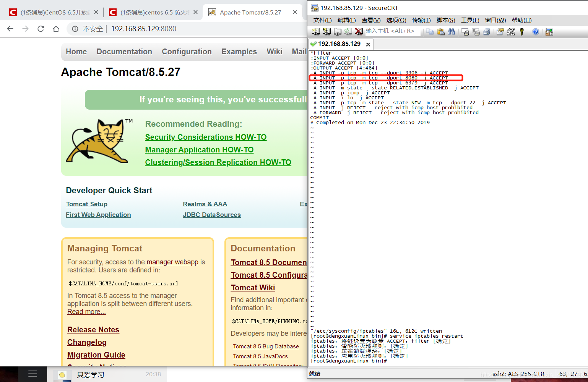Open the Tomcat Setup link
588x382 pixels.
click(86, 204)
